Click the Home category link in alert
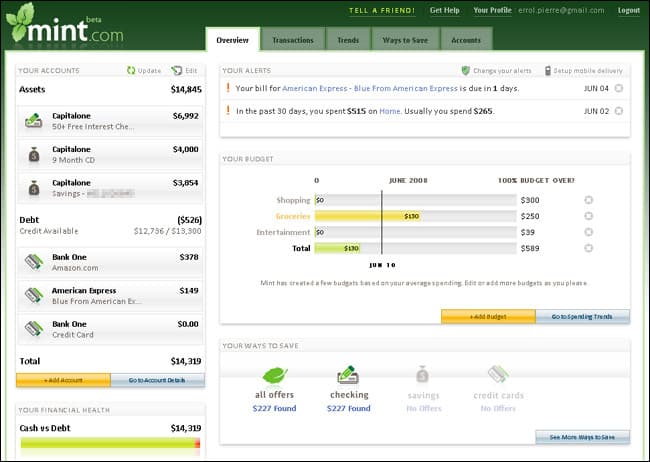Image resolution: width=650 pixels, height=462 pixels. [x=390, y=111]
